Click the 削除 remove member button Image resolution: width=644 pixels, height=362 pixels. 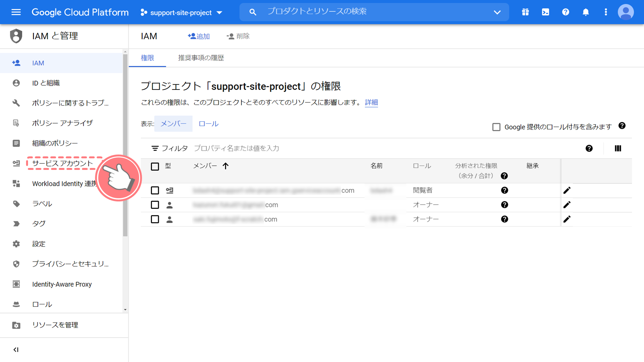point(238,36)
